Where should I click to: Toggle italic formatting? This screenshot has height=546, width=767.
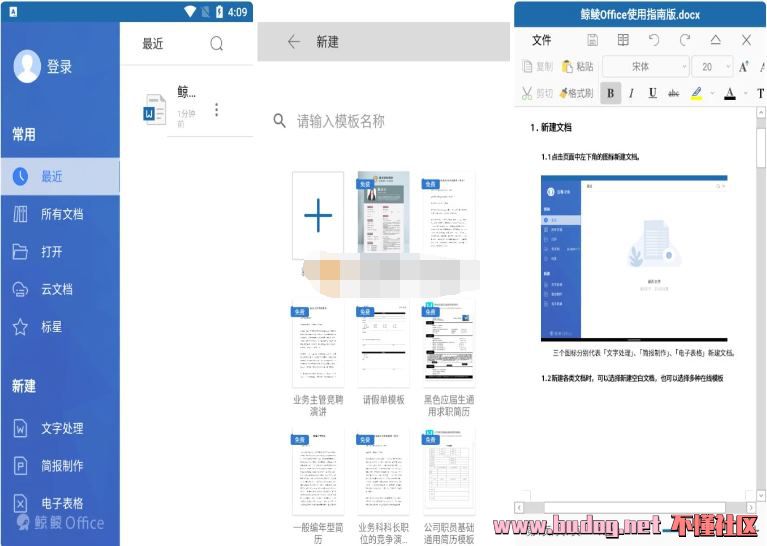point(632,93)
